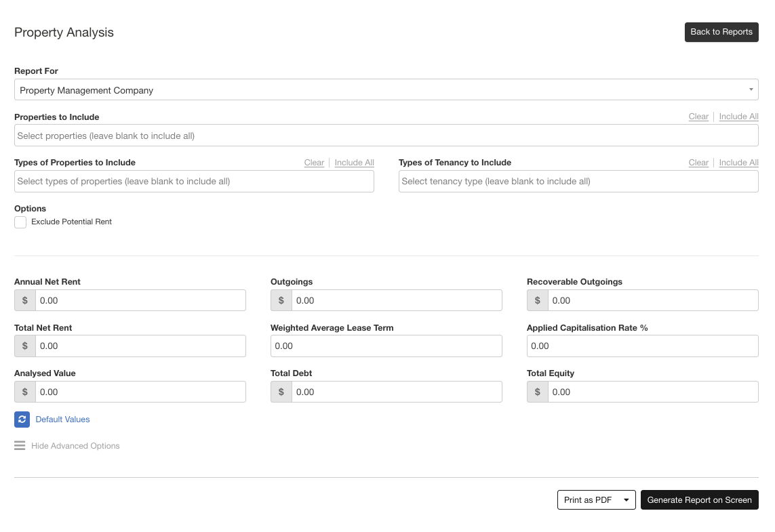The image size is (775, 532).
Task: Click Include All for Types of Properties
Action: 354,162
